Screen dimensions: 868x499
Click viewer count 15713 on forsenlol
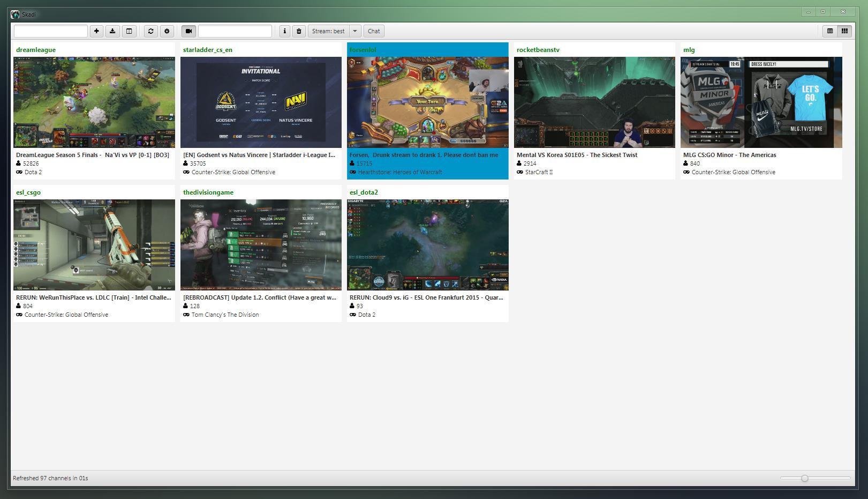[364, 163]
